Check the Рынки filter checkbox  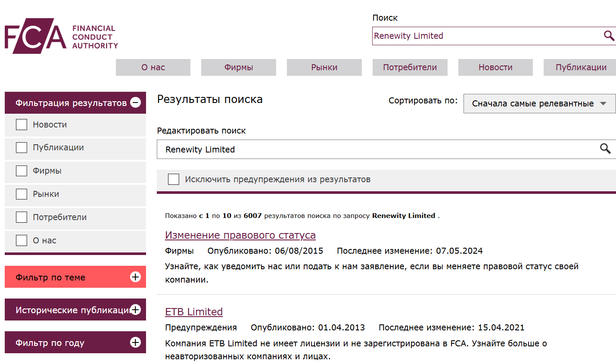[22, 194]
